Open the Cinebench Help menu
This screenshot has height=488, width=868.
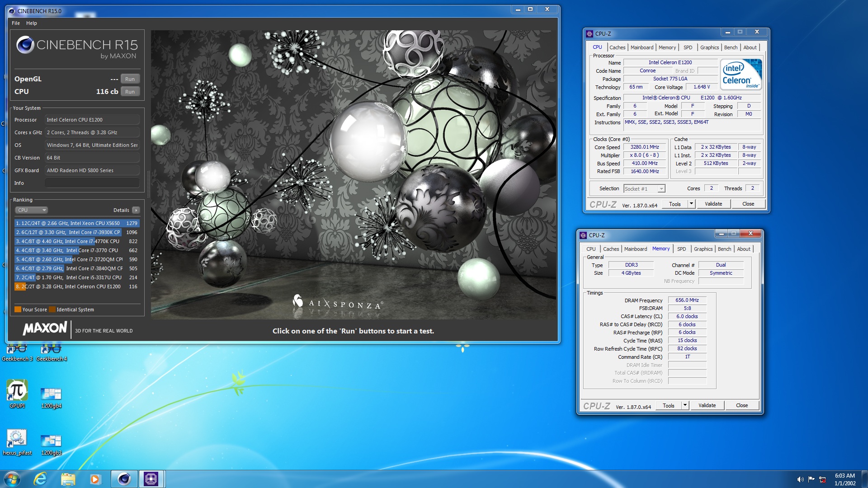(x=32, y=23)
